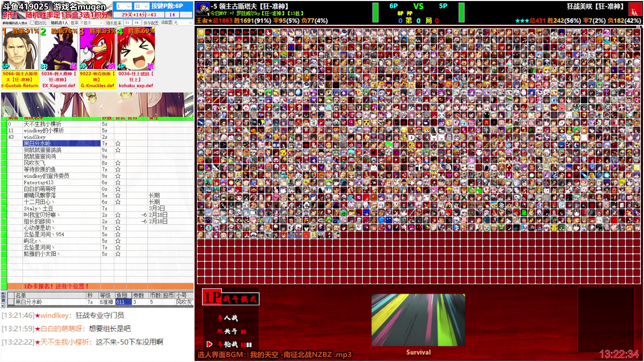Select 共斗 mode in MUGEN menu
Viewport: 644px width, 362px height.
pos(231,331)
